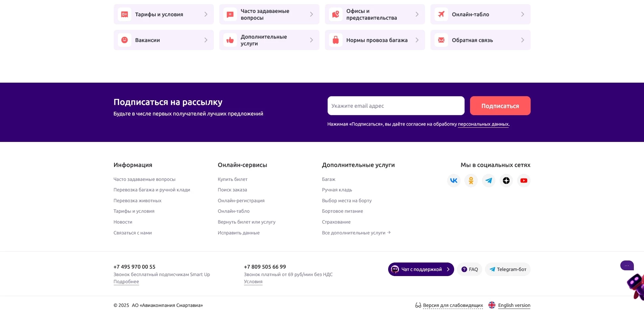The image size is (644, 314).
Task: Click the email address input field
Action: tap(396, 105)
